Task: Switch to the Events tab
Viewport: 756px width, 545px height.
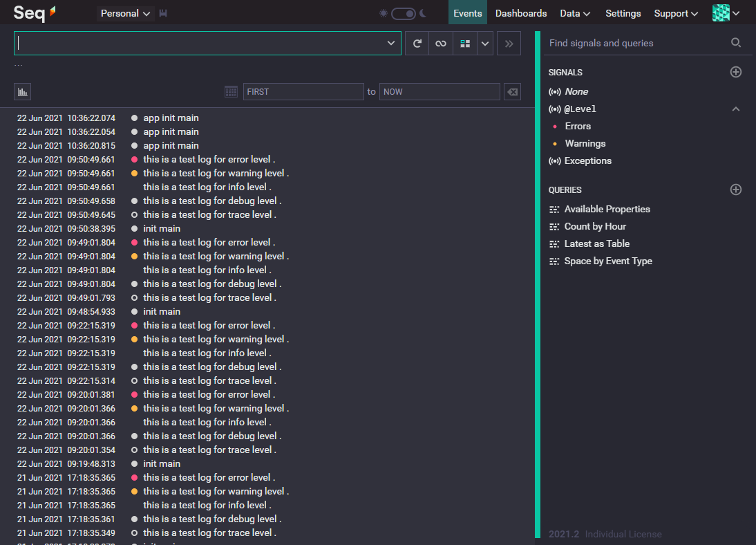Action: pyautogui.click(x=467, y=13)
